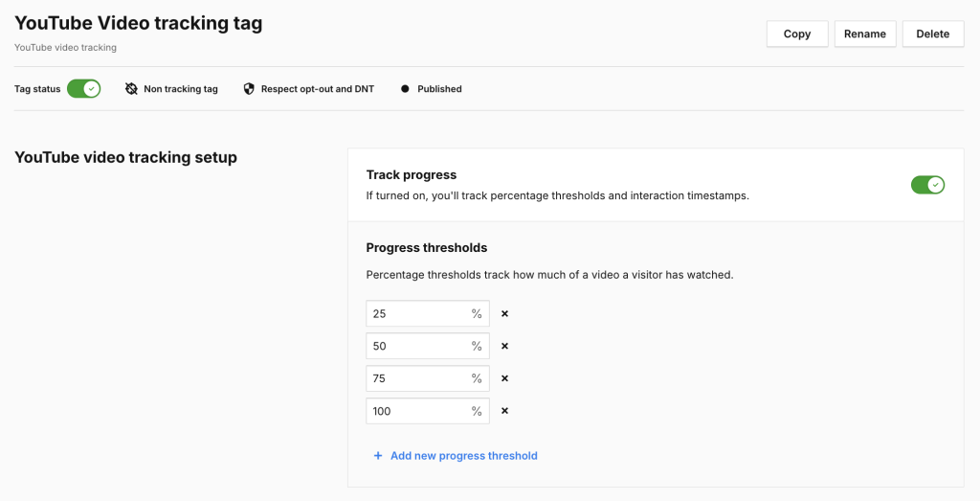
Task: Copy the YouTube tracking tag
Action: coord(797,34)
